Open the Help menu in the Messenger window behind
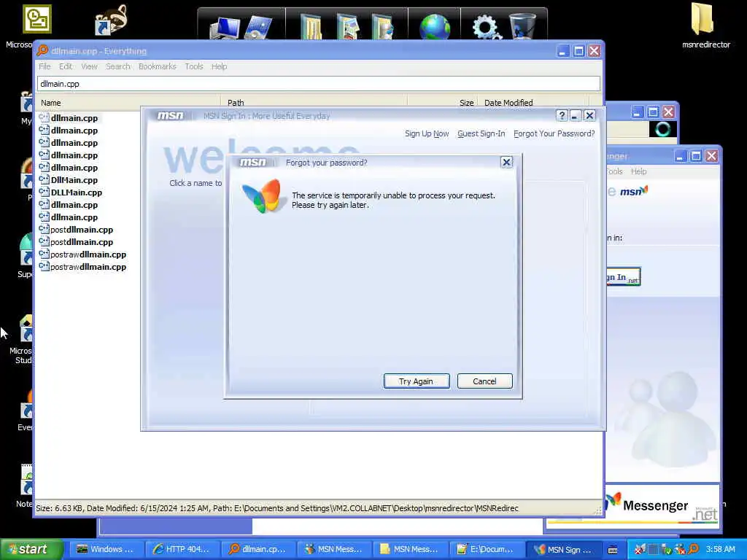The width and height of the screenshot is (747, 560). tap(638, 171)
